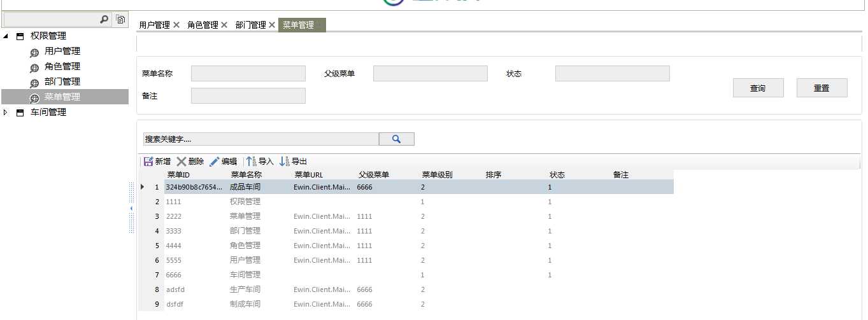868x320 pixels.
Task: Select 车间管理 in the sidebar tree
Action: coord(48,113)
